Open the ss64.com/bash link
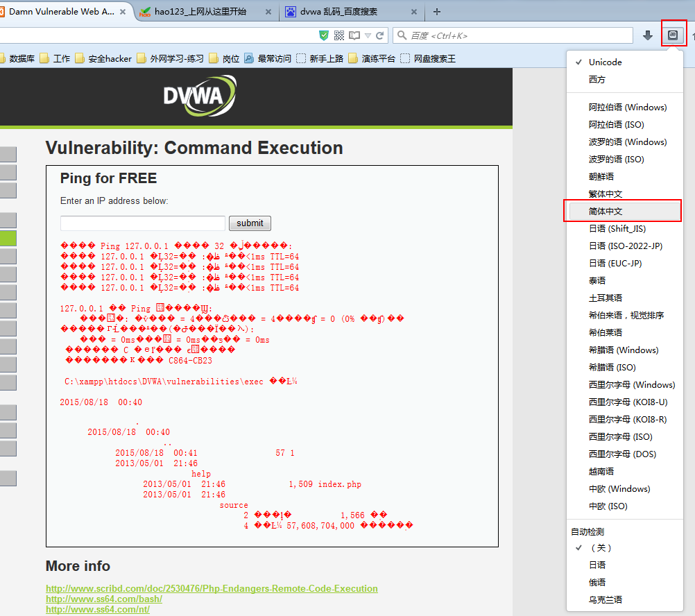Screen dimensions: 695x616 [x=104, y=599]
